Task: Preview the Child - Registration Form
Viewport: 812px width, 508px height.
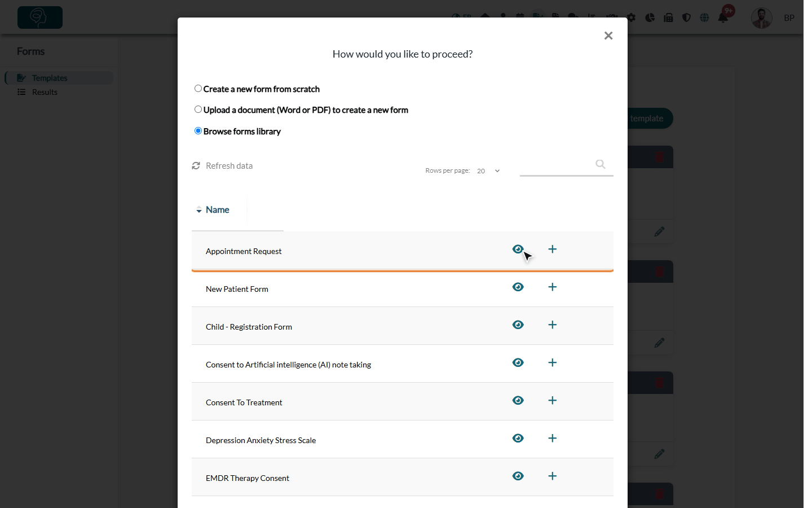Action: (518, 325)
